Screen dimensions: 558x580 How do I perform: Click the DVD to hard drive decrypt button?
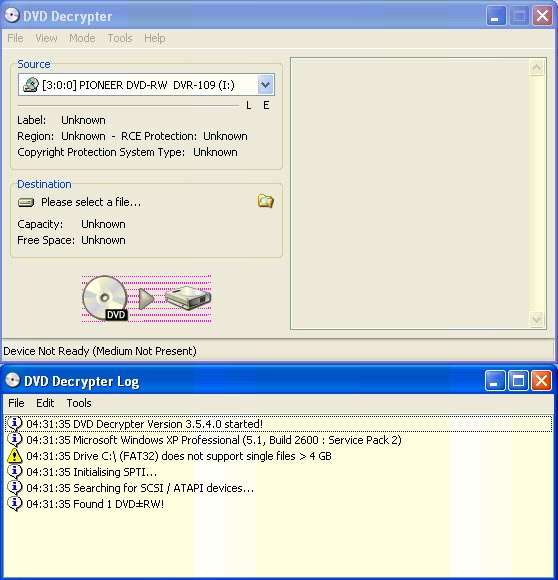(x=146, y=298)
